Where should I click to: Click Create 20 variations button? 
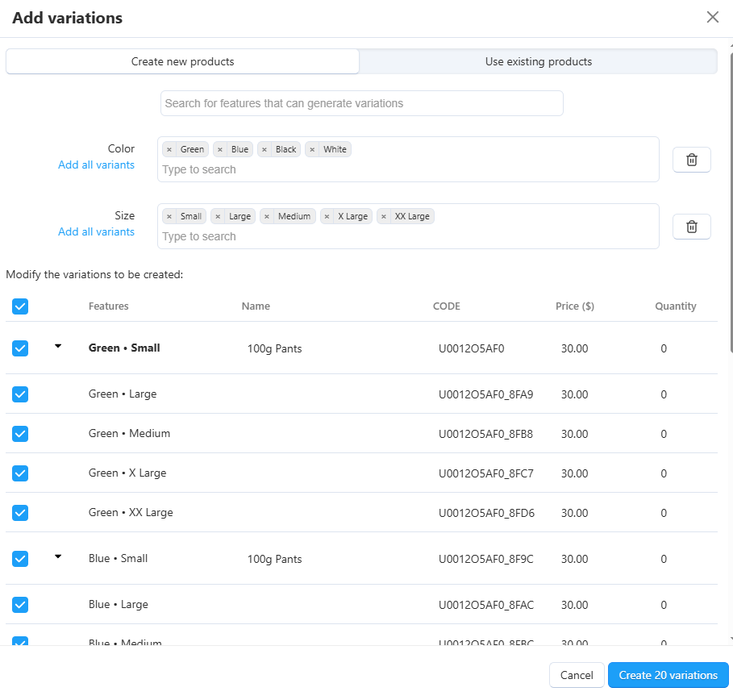click(x=668, y=675)
